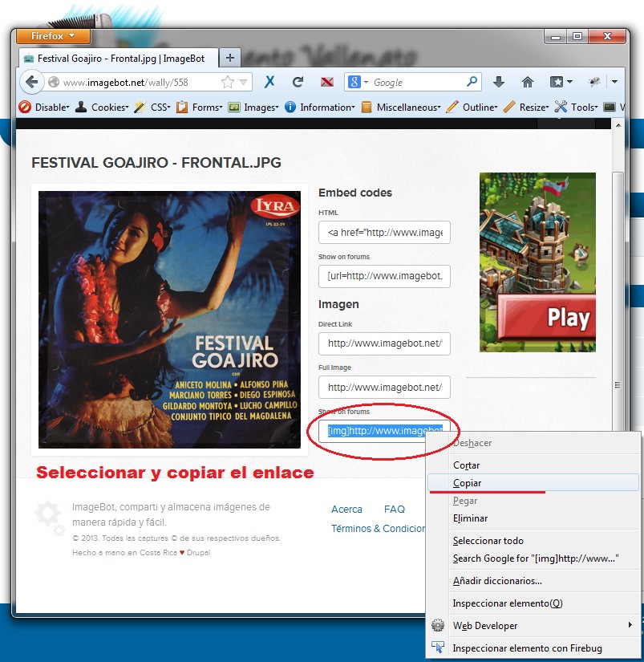This screenshot has height=662, width=644.
Task: Open the downloads arrow icon
Action: point(498,82)
